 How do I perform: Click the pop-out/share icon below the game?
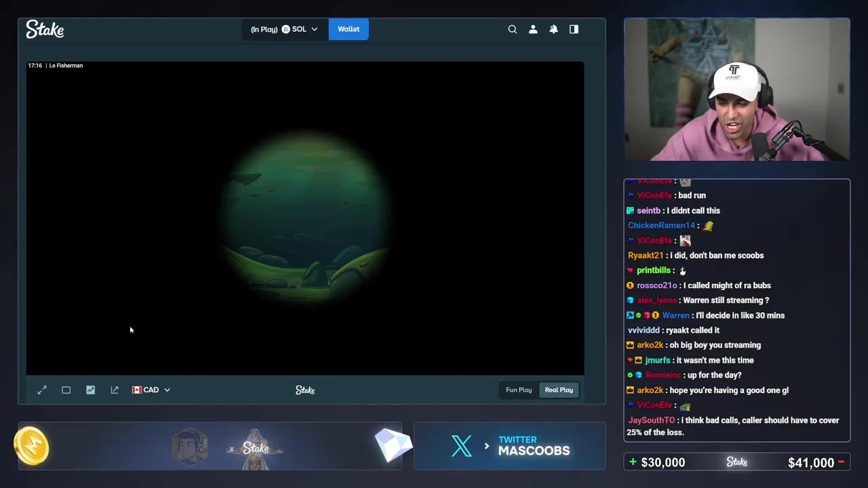click(x=114, y=390)
